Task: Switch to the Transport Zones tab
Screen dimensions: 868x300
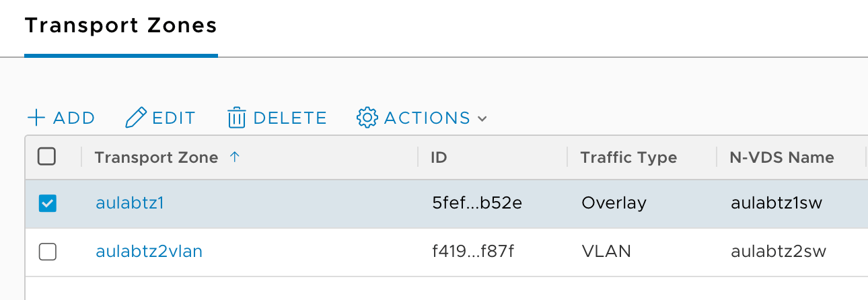Action: point(121,26)
